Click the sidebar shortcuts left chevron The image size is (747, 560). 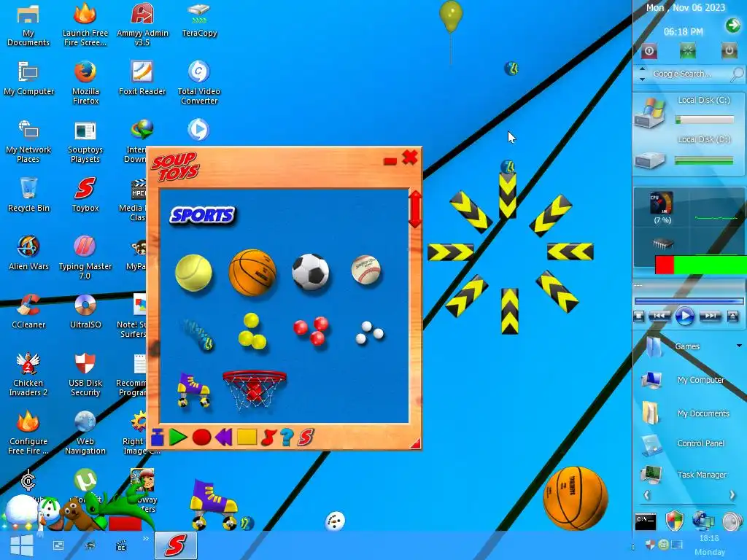[x=646, y=495]
